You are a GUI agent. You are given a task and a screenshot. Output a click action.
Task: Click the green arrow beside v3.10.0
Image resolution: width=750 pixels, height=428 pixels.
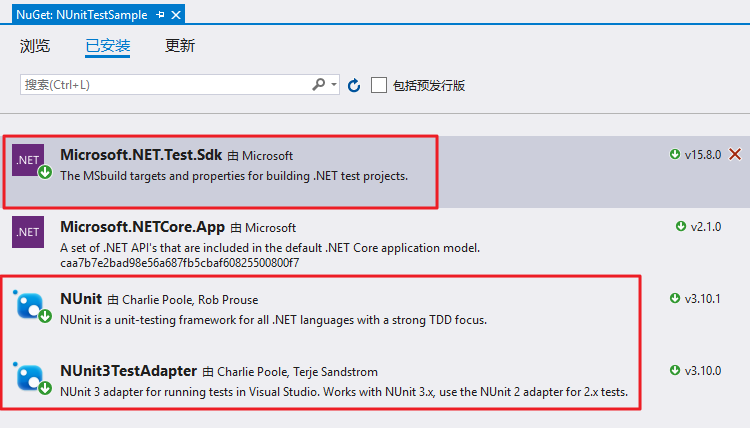tap(675, 370)
